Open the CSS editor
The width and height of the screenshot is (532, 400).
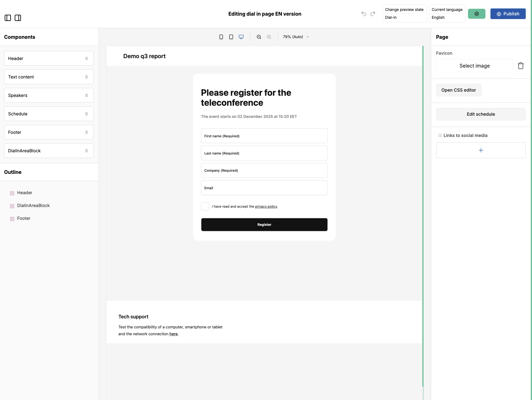click(x=459, y=90)
